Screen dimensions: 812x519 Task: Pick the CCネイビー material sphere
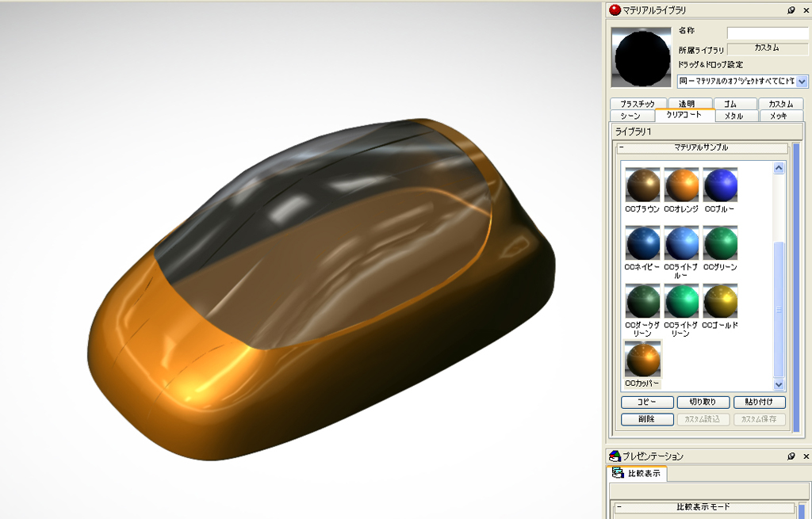(642, 244)
